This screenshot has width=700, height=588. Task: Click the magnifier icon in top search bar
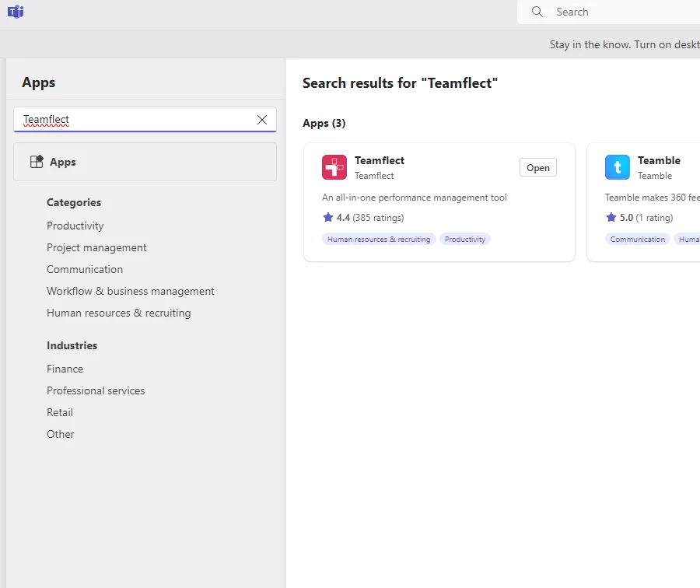537,12
